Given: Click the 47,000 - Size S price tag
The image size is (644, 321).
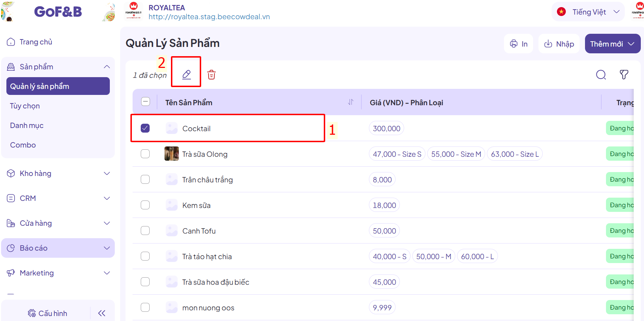Looking at the screenshot, I should click(397, 154).
